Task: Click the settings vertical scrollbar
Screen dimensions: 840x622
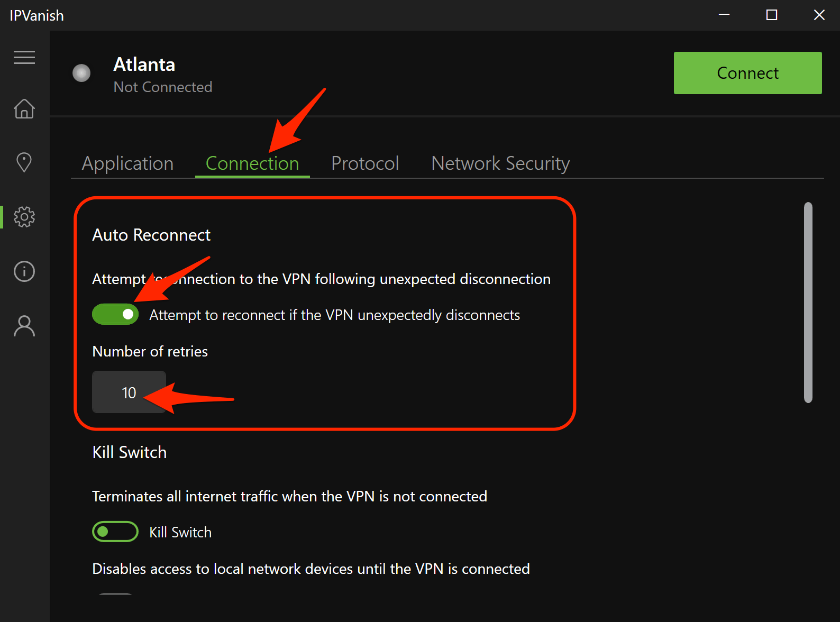Action: [x=808, y=303]
